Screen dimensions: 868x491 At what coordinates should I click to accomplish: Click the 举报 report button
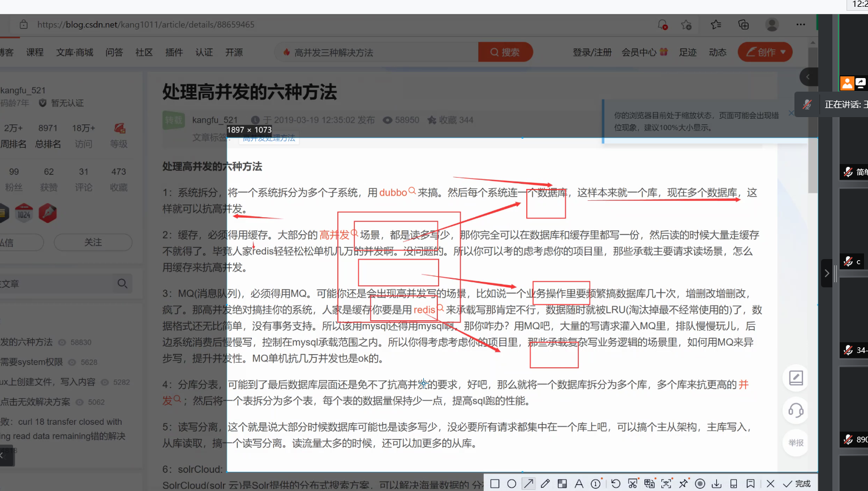click(796, 443)
